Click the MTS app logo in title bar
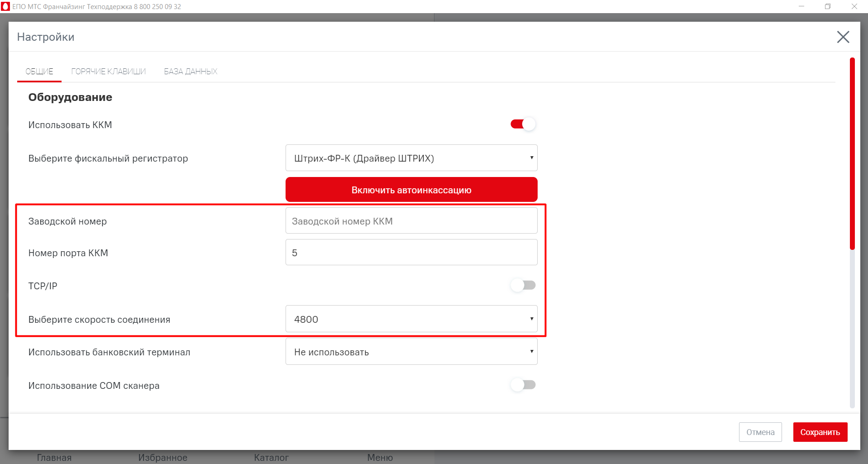The height and width of the screenshot is (464, 868). pos(5,6)
